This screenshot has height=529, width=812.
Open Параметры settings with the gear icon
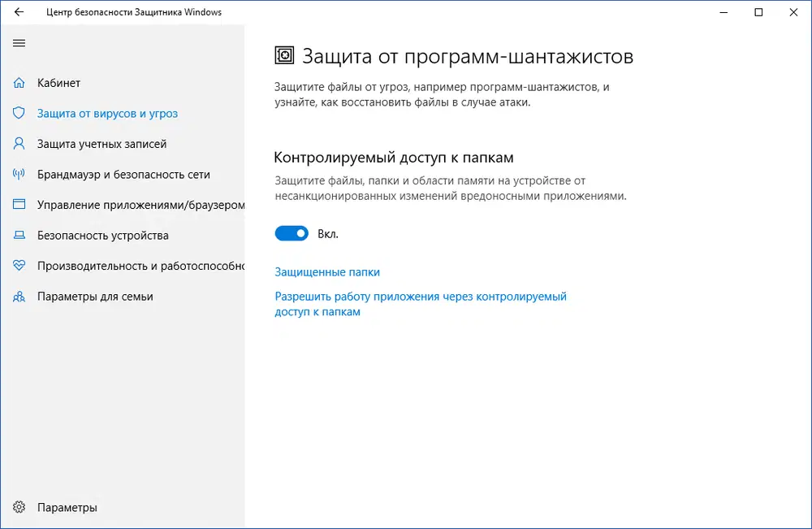19,506
